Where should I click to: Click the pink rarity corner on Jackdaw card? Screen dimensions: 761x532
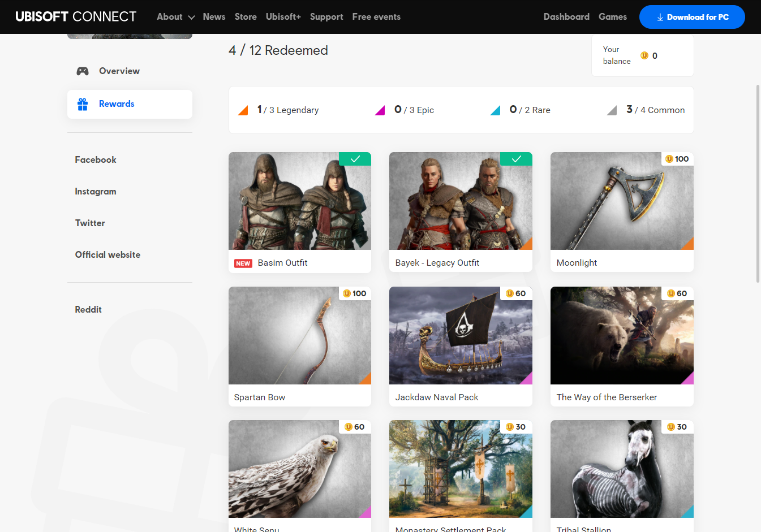tap(527, 379)
